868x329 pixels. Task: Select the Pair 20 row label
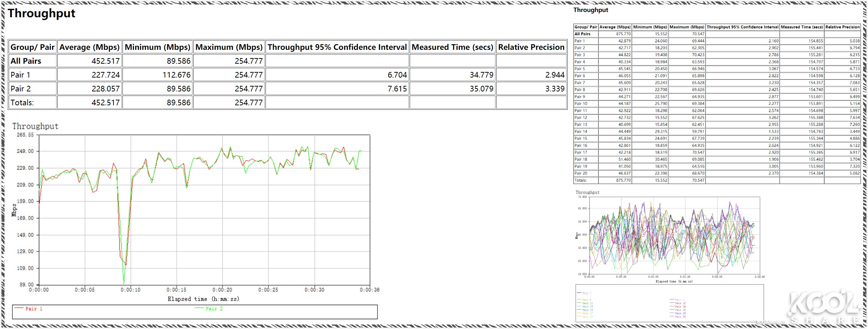(x=581, y=173)
